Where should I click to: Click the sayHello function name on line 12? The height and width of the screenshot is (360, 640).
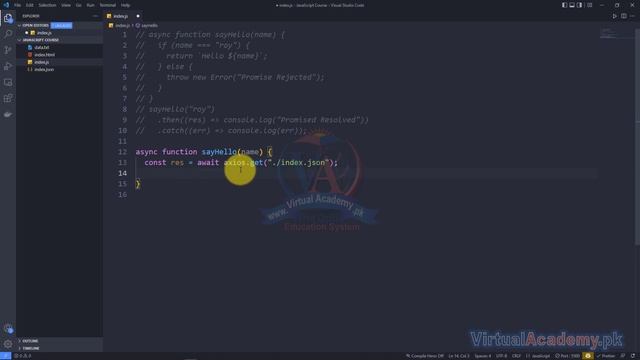tap(219, 152)
